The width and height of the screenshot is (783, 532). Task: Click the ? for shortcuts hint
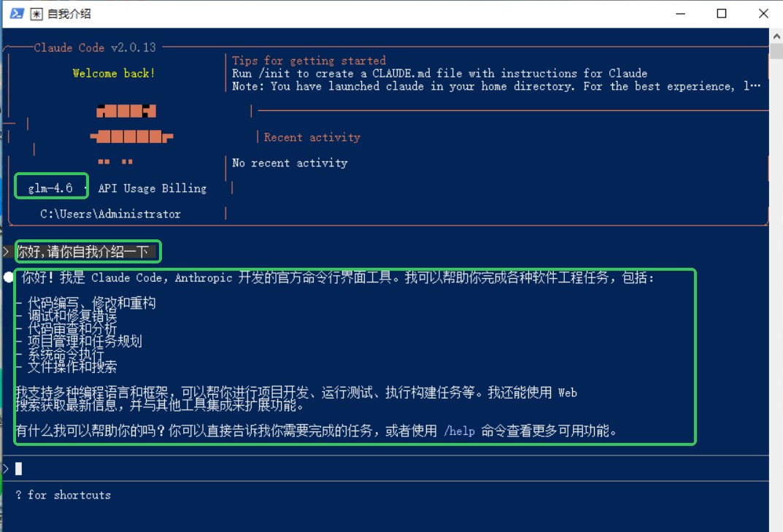[63, 495]
